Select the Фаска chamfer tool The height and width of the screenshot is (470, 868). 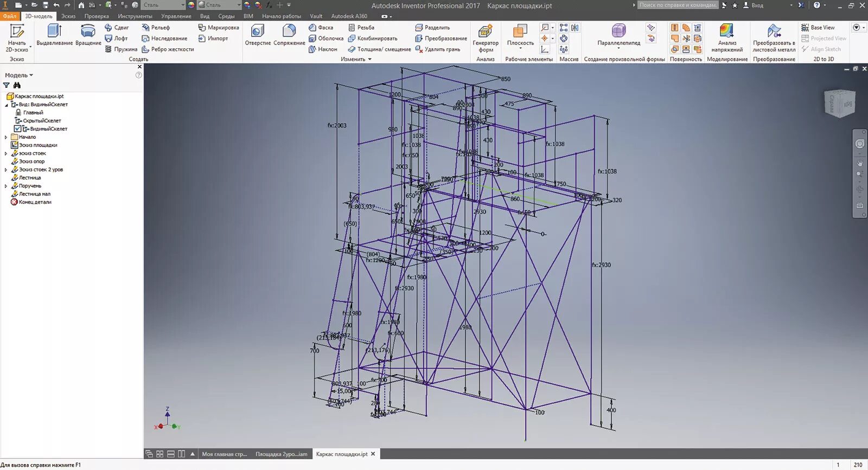(321, 27)
